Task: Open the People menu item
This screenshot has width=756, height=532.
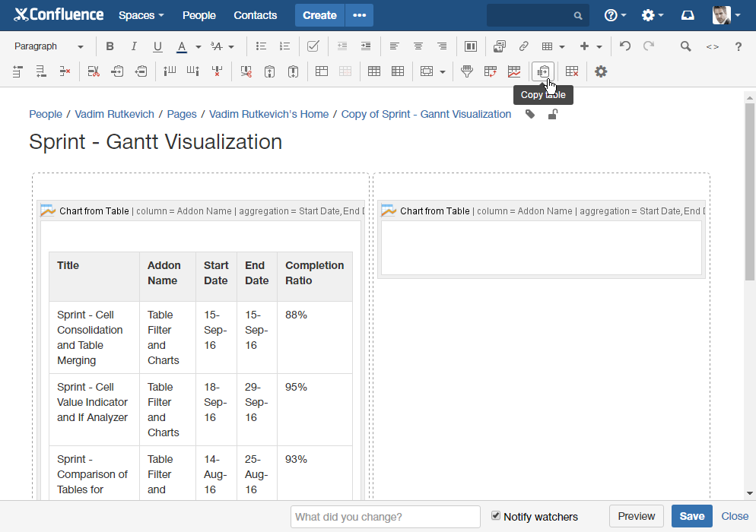Action: coord(199,15)
